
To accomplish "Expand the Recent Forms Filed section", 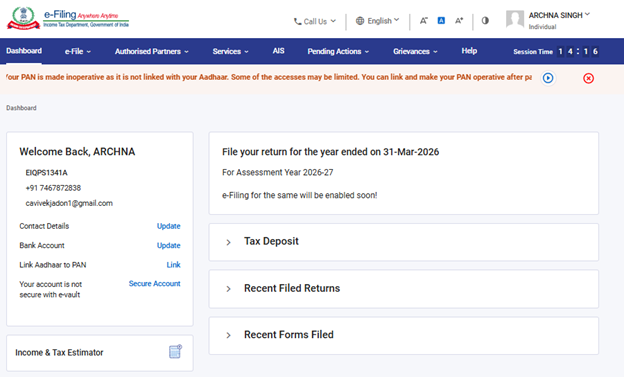I will click(x=404, y=335).
